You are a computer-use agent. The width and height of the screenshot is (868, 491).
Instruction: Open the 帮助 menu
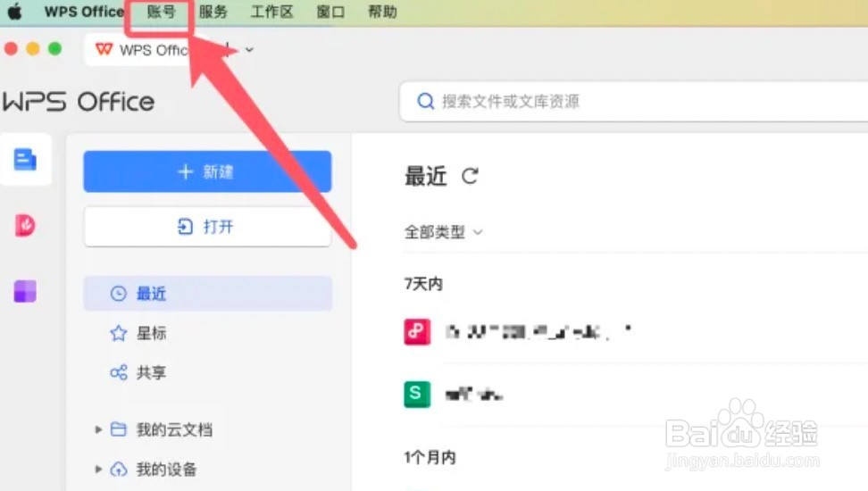point(382,12)
